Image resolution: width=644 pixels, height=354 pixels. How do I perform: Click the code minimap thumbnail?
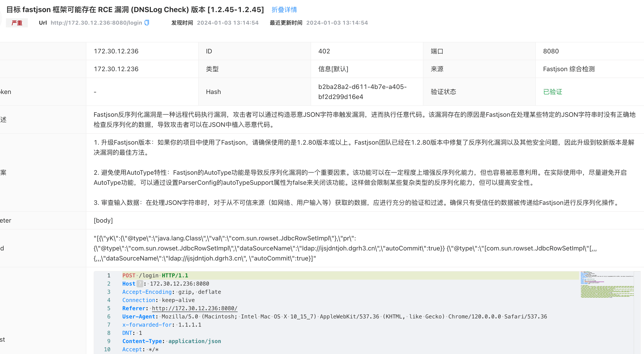click(607, 285)
